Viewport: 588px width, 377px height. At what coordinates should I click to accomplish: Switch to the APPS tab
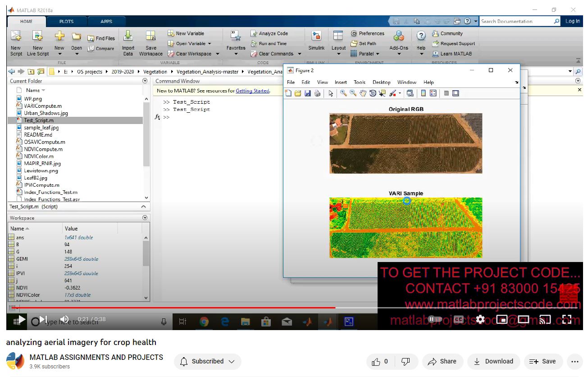pyautogui.click(x=106, y=21)
